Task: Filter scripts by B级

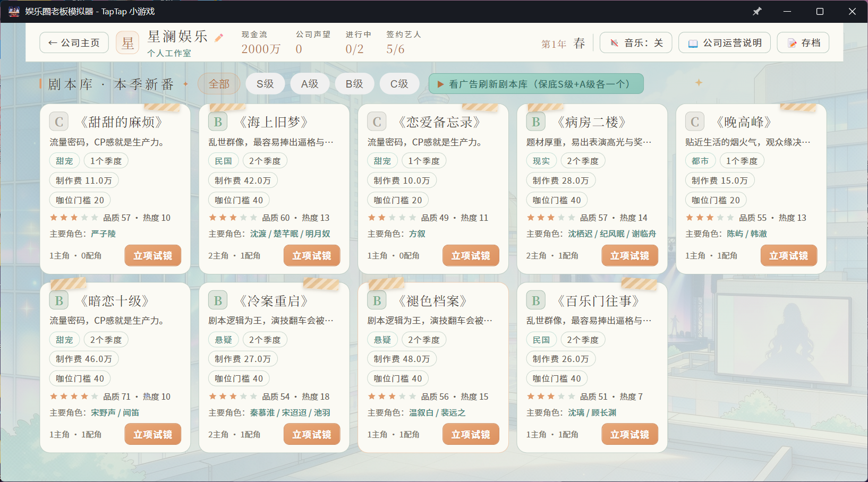Action: click(x=354, y=84)
